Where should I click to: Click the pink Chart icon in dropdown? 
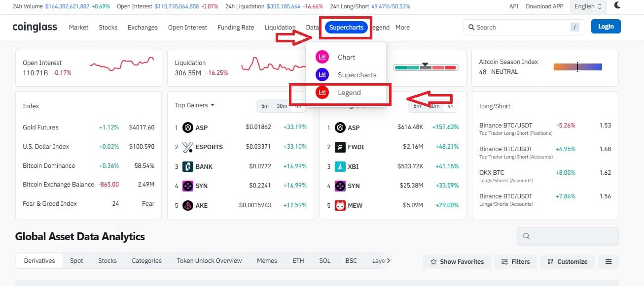(x=322, y=57)
